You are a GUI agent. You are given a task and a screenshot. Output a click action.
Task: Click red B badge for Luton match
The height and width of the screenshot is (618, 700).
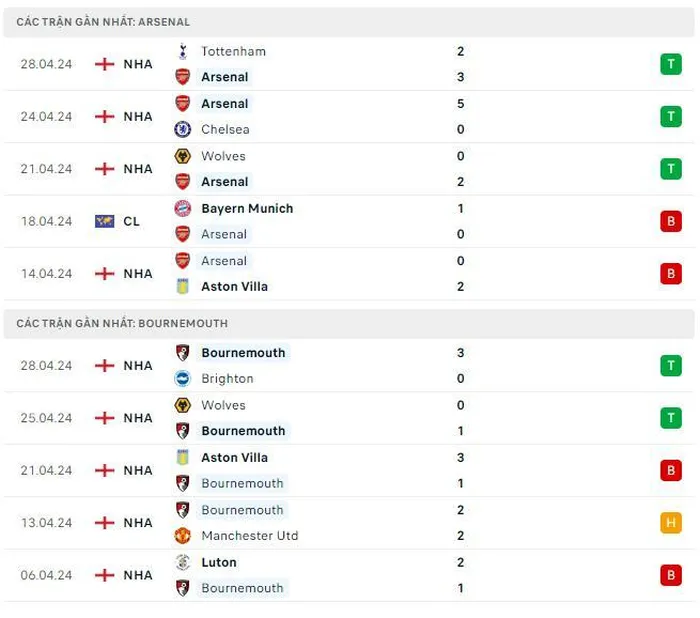(671, 575)
